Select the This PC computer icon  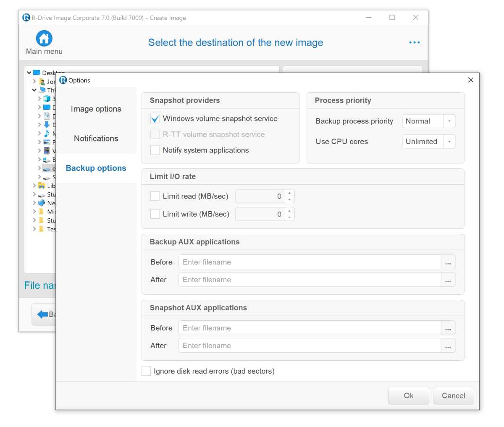click(x=42, y=90)
